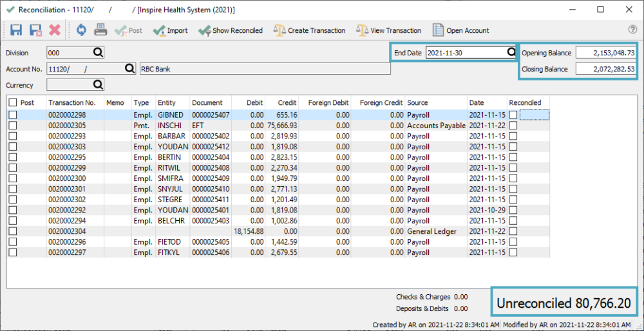Click the Save and Close icon
This screenshot has width=644, height=331.
point(35,30)
